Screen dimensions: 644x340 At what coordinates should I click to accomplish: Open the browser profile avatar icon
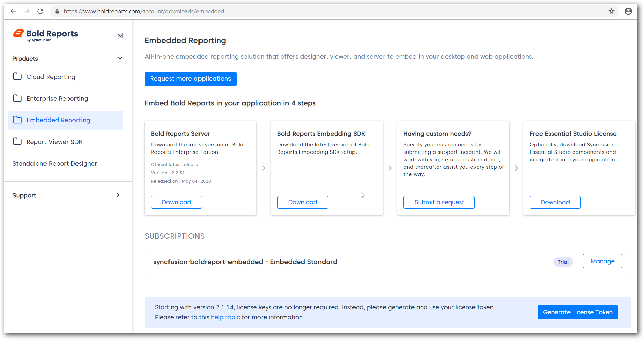tap(628, 11)
